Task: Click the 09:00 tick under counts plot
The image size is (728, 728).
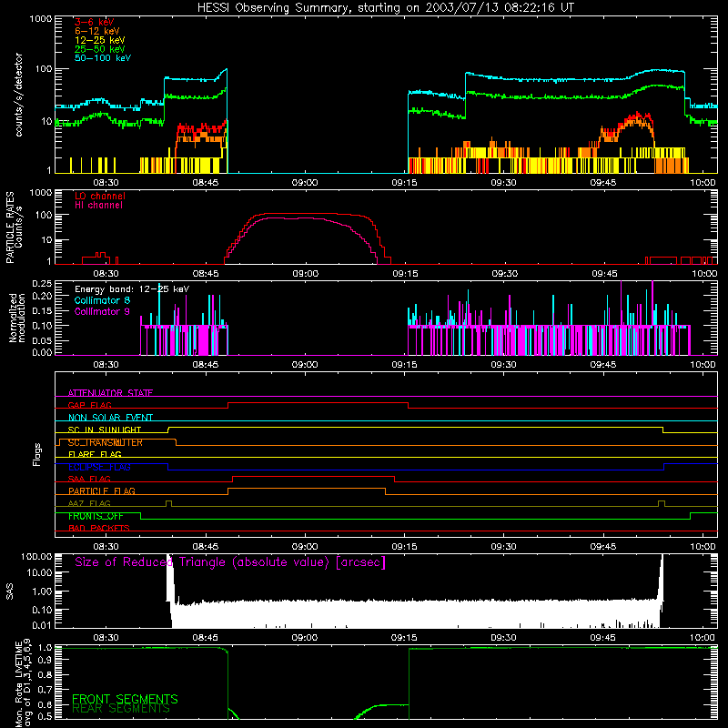Action: (x=305, y=183)
